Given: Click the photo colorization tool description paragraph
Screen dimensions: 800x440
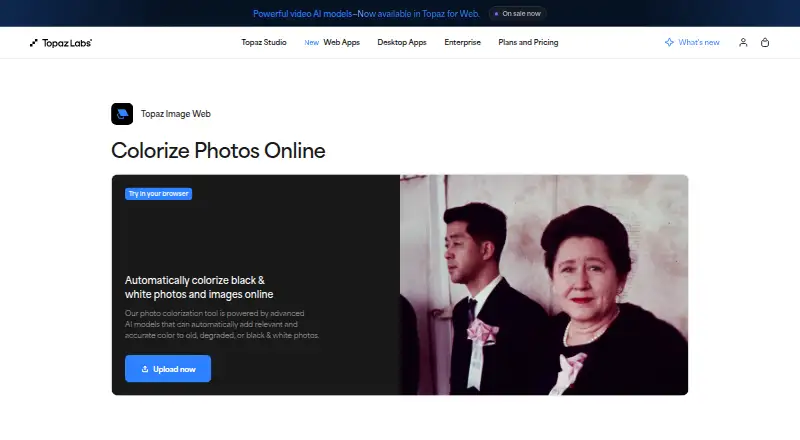Looking at the screenshot, I should point(222,324).
